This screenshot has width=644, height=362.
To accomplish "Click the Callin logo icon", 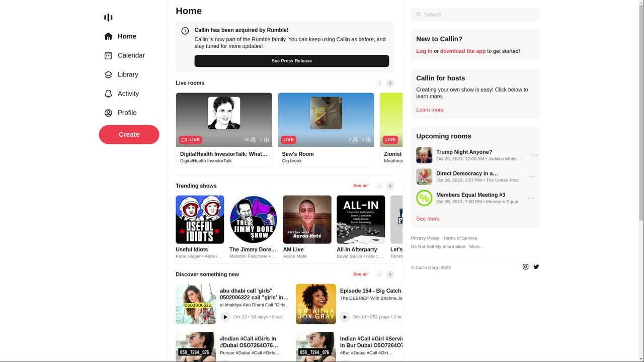I will pyautogui.click(x=108, y=18).
